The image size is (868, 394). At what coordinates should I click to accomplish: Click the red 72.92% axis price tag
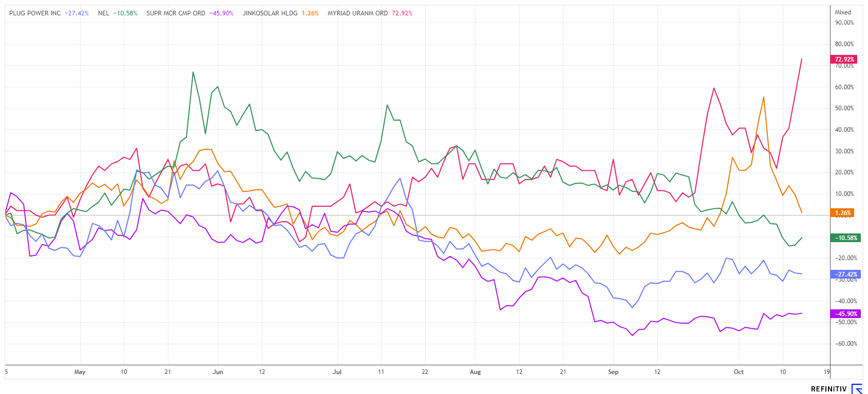click(844, 60)
